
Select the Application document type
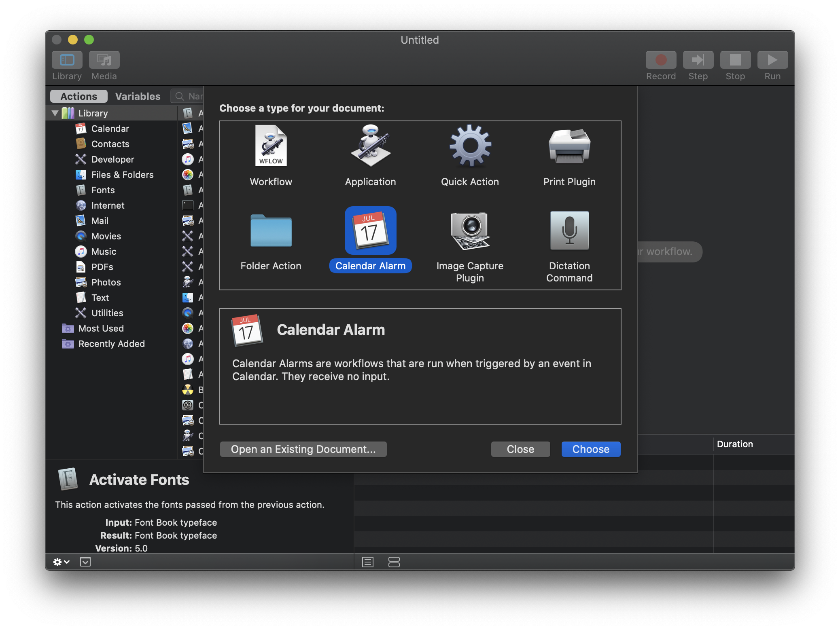370,156
